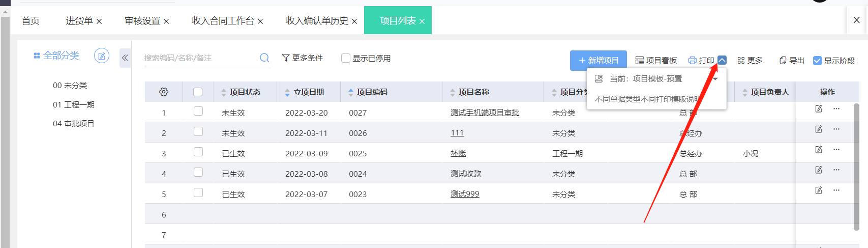
Task: Click the 新增项目 button
Action: click(598, 61)
